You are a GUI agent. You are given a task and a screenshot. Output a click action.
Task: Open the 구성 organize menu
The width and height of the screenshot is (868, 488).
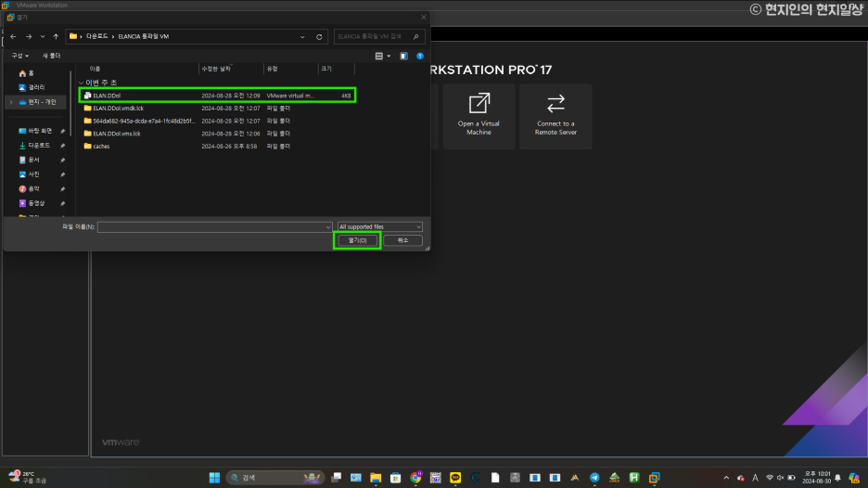click(x=19, y=56)
